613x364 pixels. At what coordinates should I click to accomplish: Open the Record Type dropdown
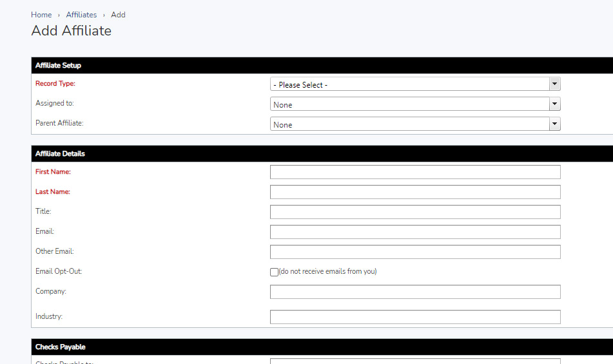click(414, 84)
